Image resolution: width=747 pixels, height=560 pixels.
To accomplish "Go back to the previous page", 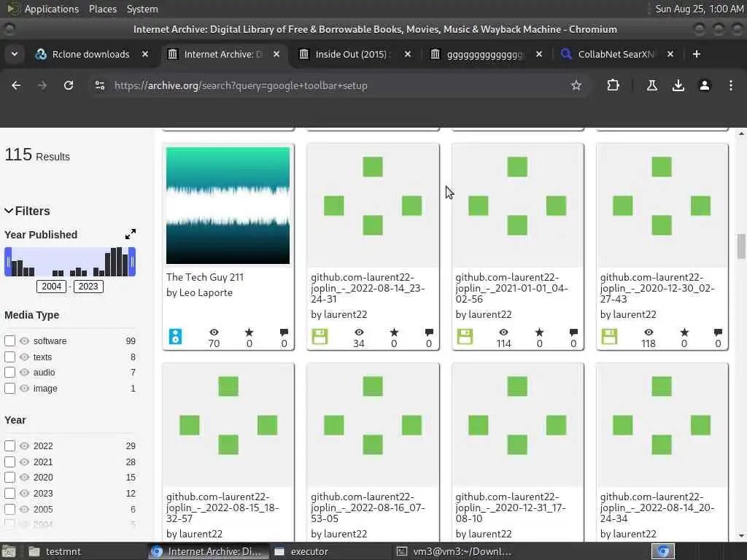I will 16,85.
